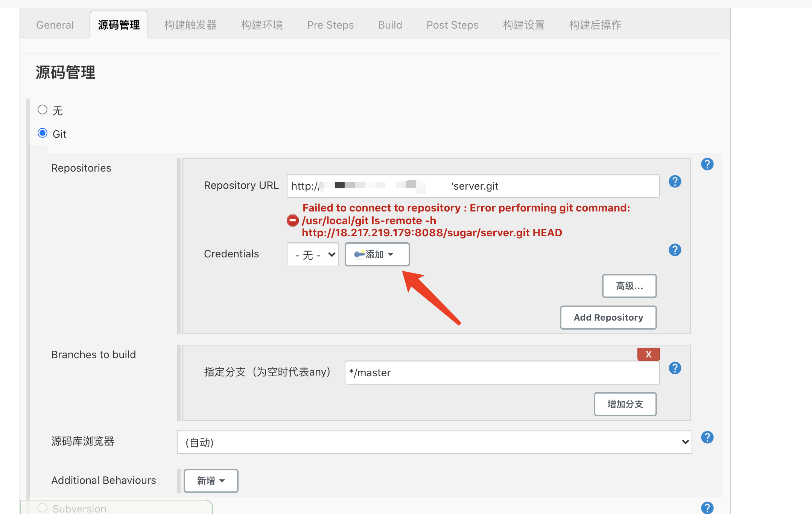This screenshot has height=514, width=812.
Task: Select the 无 source control radio button
Action: point(43,110)
